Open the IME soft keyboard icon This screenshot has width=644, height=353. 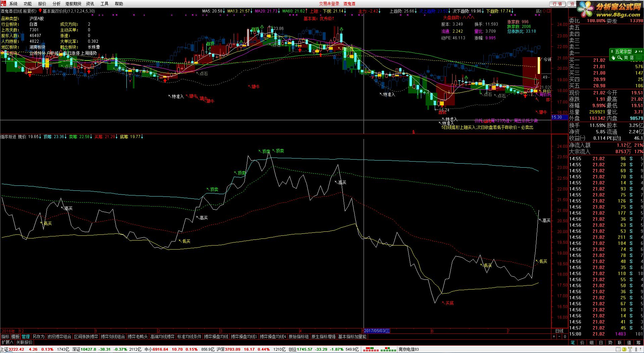[639, 58]
